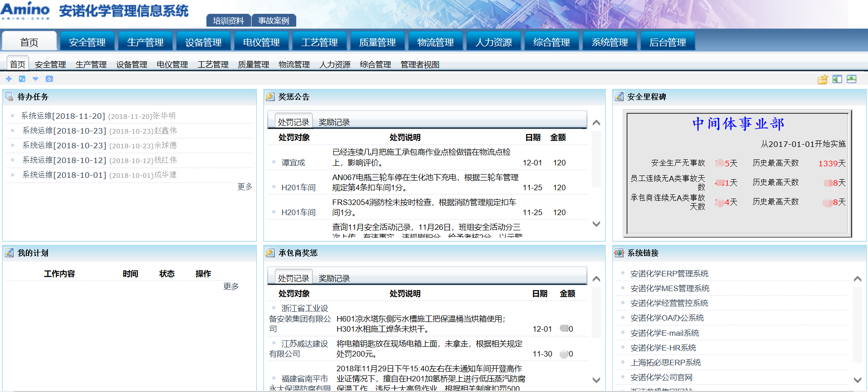868x392 pixels.
Task: Click the Amino logo
Action: [25, 11]
